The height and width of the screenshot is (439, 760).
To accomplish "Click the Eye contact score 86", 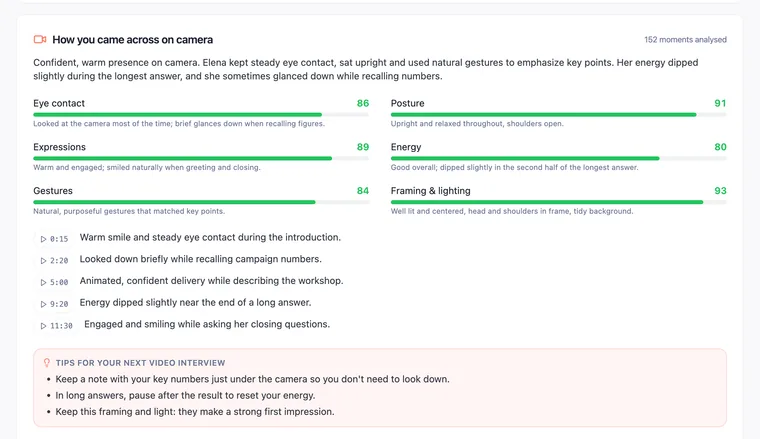I will 363,103.
